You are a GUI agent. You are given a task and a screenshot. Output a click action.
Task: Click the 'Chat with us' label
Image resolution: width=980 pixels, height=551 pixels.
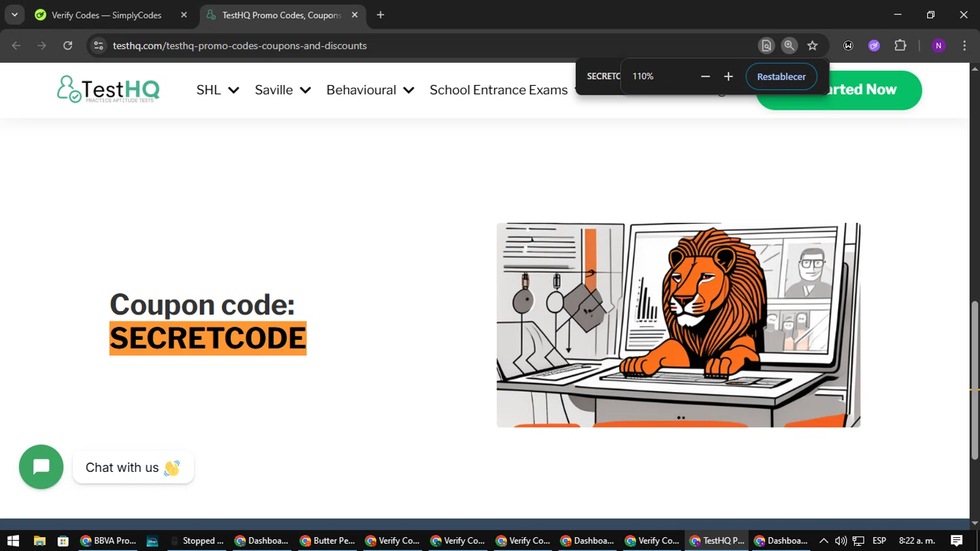133,467
